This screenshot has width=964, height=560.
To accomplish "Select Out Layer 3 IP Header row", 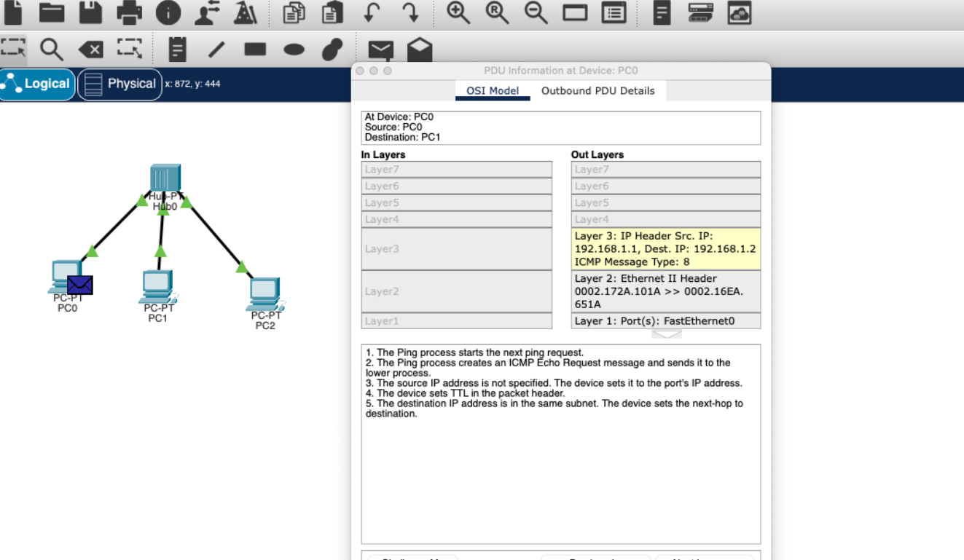I will (x=665, y=249).
